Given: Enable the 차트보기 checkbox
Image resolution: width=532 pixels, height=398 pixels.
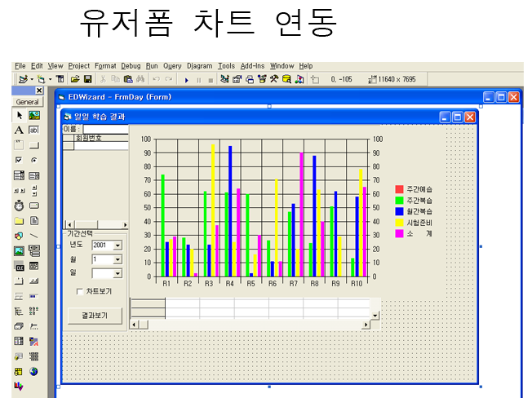Looking at the screenshot, I should point(79,291).
